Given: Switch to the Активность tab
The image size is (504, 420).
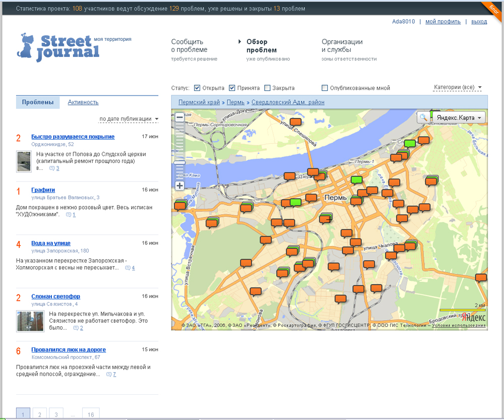Looking at the screenshot, I should pyautogui.click(x=83, y=102).
